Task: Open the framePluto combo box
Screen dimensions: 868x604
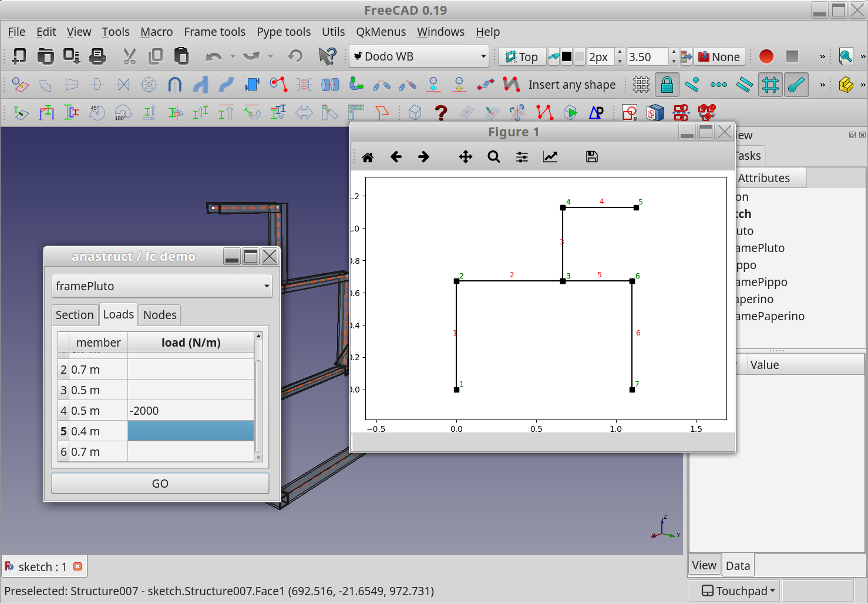Action: (162, 286)
